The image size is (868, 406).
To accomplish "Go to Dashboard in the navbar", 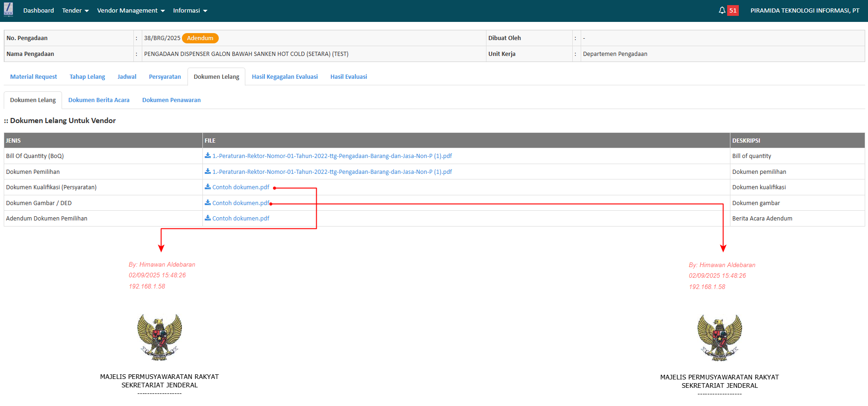I will pos(38,10).
